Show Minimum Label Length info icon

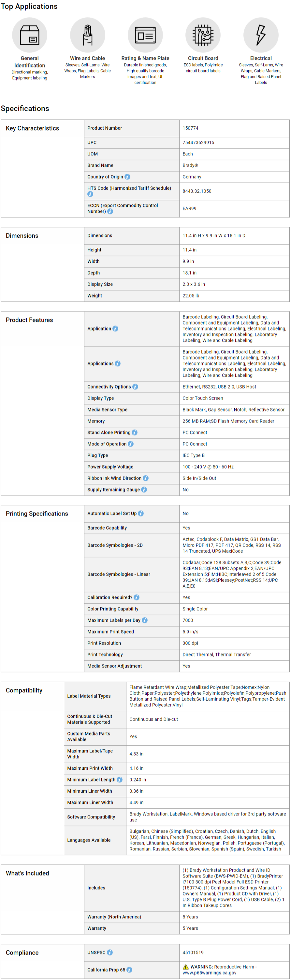[x=120, y=780]
